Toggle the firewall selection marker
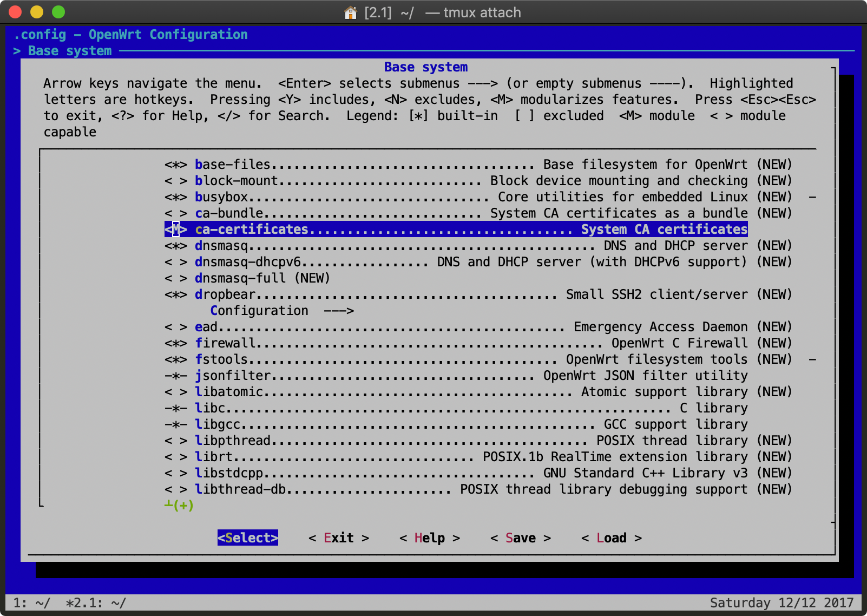This screenshot has width=867, height=616. (176, 343)
